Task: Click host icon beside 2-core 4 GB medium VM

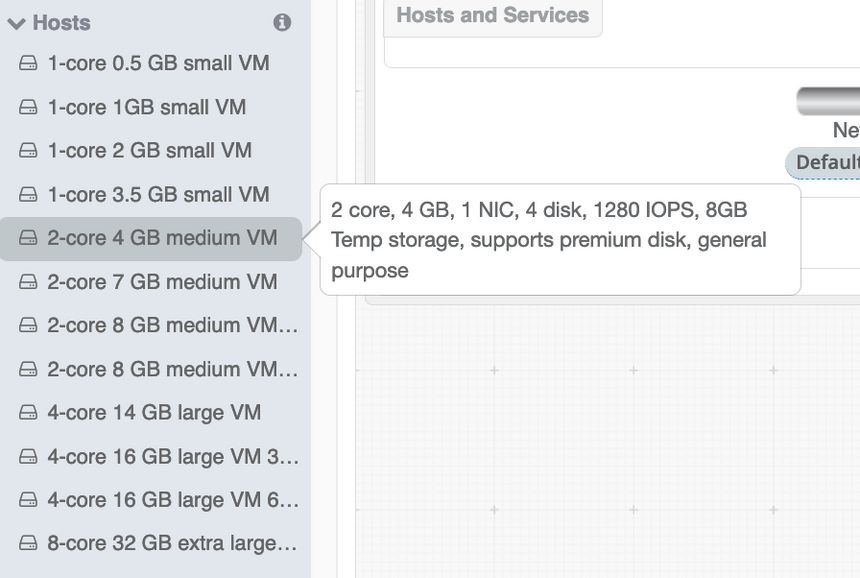Action: click(x=28, y=238)
